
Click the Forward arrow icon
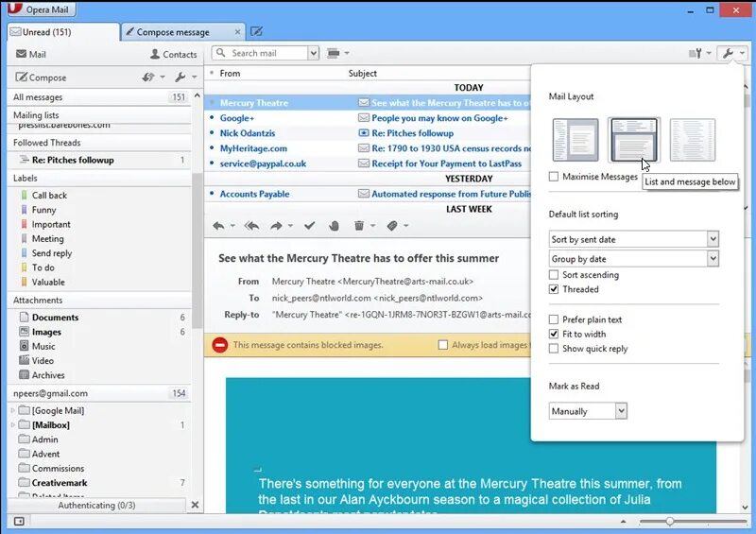[276, 225]
